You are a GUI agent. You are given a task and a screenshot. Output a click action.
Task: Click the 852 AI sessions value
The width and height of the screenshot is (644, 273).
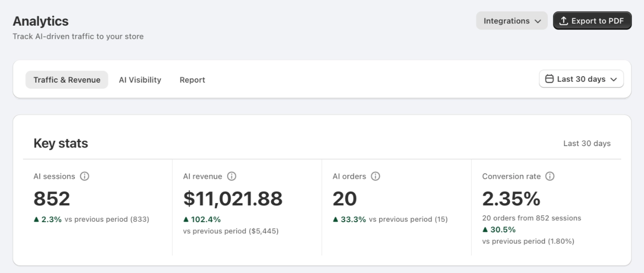coord(52,199)
